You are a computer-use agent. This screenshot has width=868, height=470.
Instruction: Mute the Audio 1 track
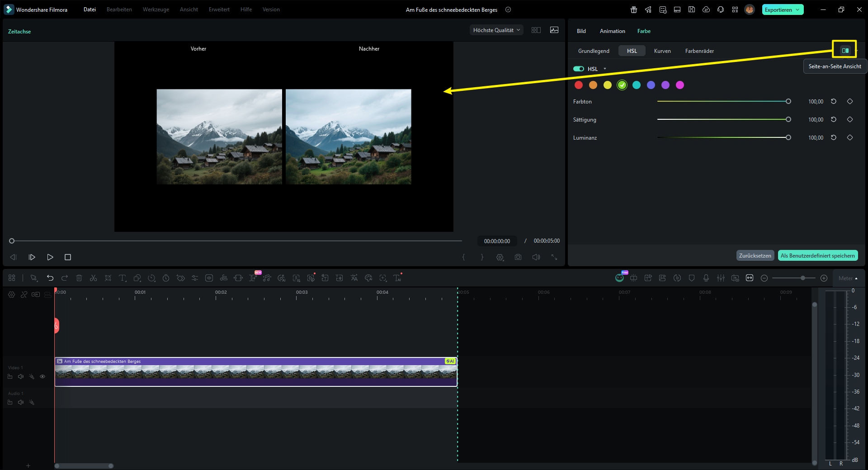pyautogui.click(x=21, y=402)
